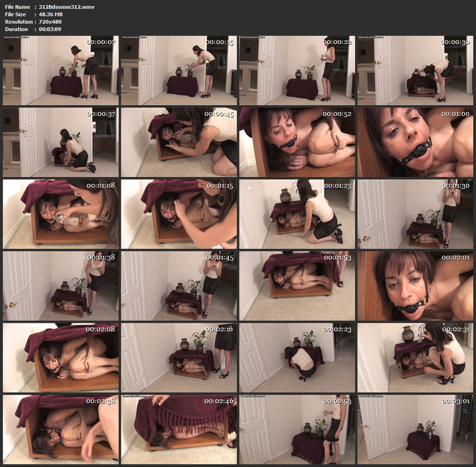Select the frame at 00:00:45
This screenshot has height=467, width=476.
click(179, 142)
